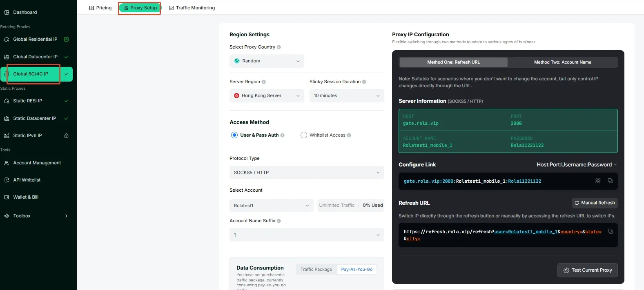Open the Hong Kong Server region dropdown
This screenshot has height=290, width=644.
[267, 95]
